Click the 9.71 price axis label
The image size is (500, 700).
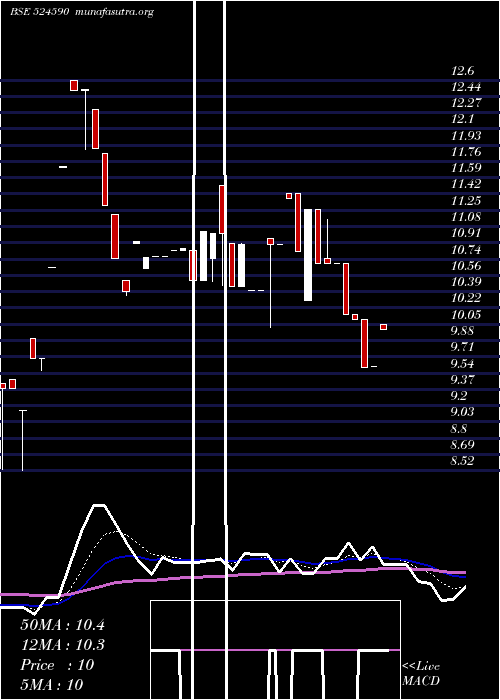click(462, 347)
